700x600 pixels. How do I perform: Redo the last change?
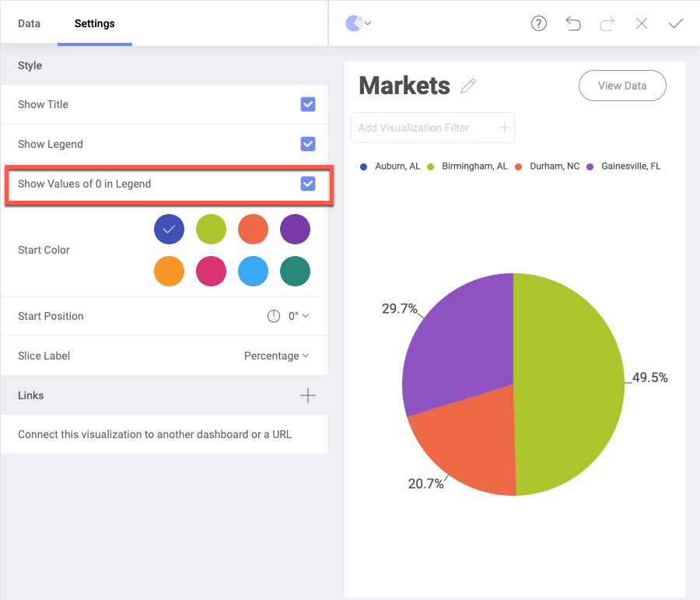pos(607,23)
